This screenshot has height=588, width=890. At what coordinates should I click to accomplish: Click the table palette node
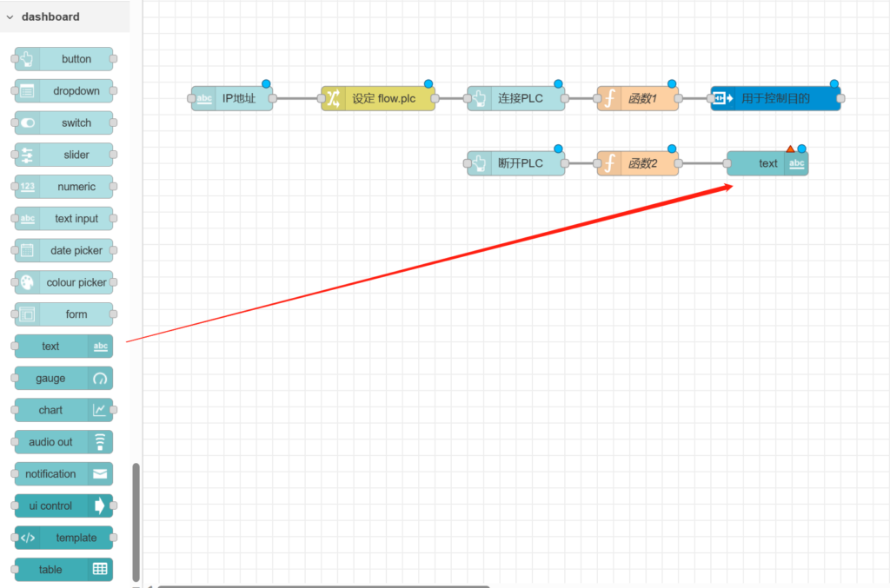tap(63, 570)
